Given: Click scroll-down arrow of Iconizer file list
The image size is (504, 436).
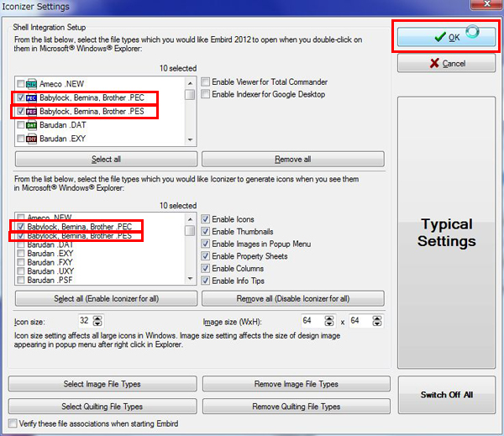Looking at the screenshot, I should tap(191, 278).
